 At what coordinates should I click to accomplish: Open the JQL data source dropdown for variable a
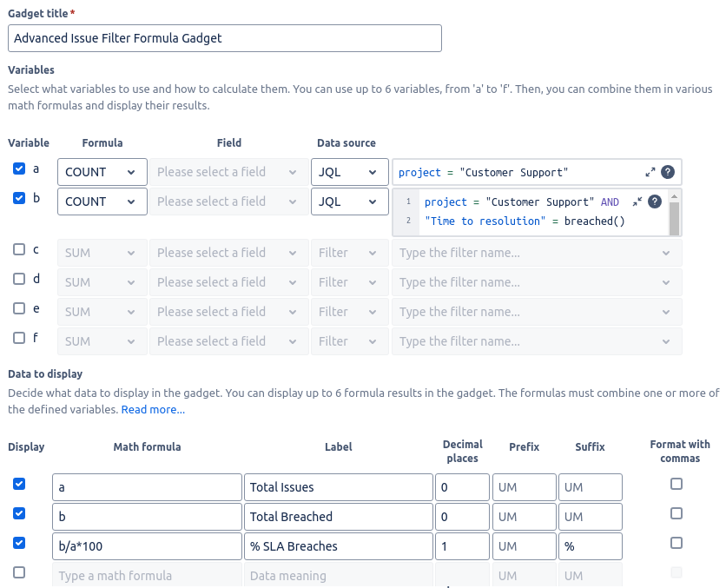coord(350,172)
